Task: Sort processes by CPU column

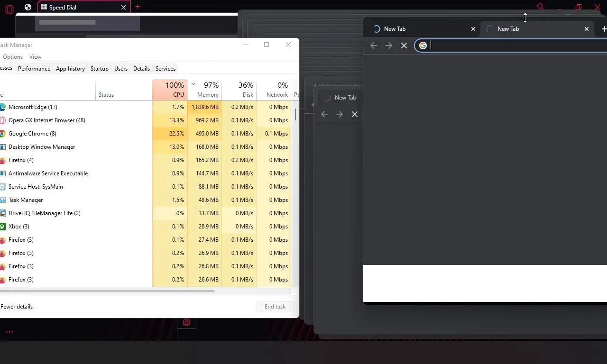Action: pyautogui.click(x=170, y=90)
